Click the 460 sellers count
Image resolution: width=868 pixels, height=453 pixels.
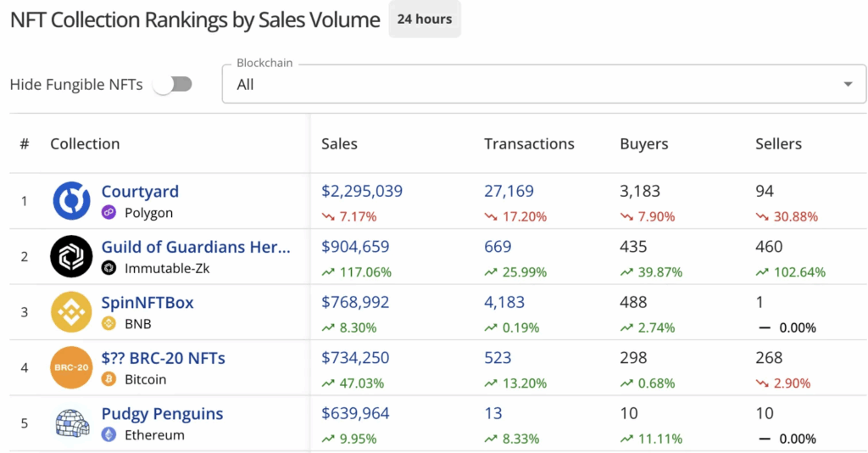pyautogui.click(x=769, y=247)
